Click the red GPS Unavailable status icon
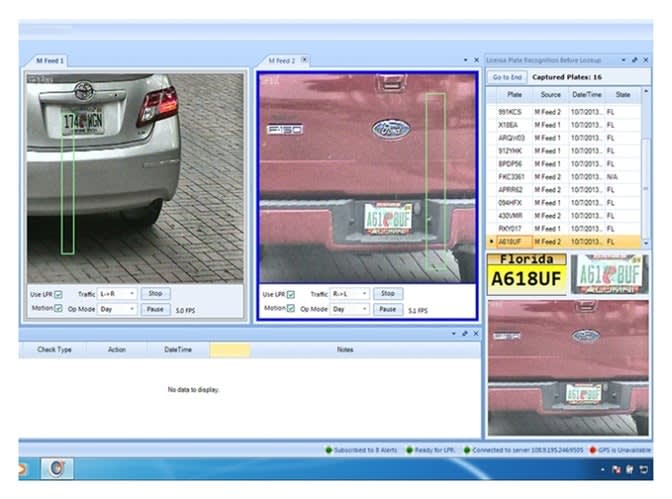 click(x=593, y=450)
